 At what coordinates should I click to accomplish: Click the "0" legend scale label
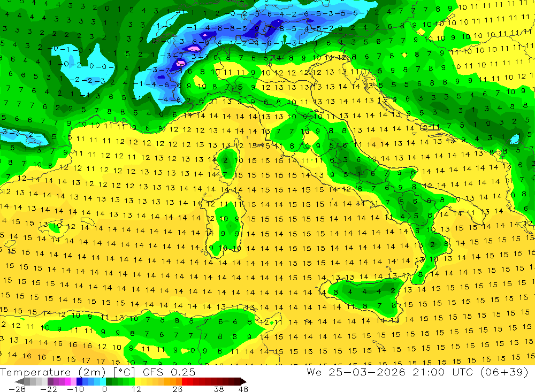coord(104,389)
